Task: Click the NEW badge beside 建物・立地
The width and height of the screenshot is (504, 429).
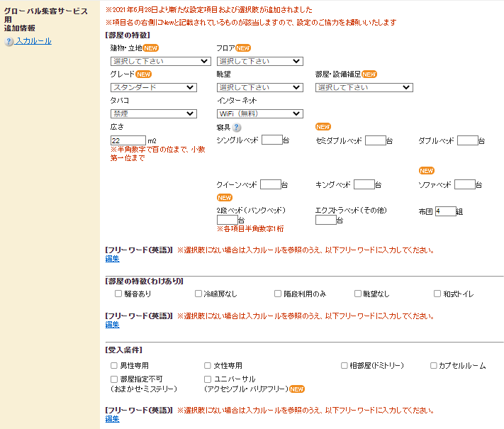Action: pos(151,48)
